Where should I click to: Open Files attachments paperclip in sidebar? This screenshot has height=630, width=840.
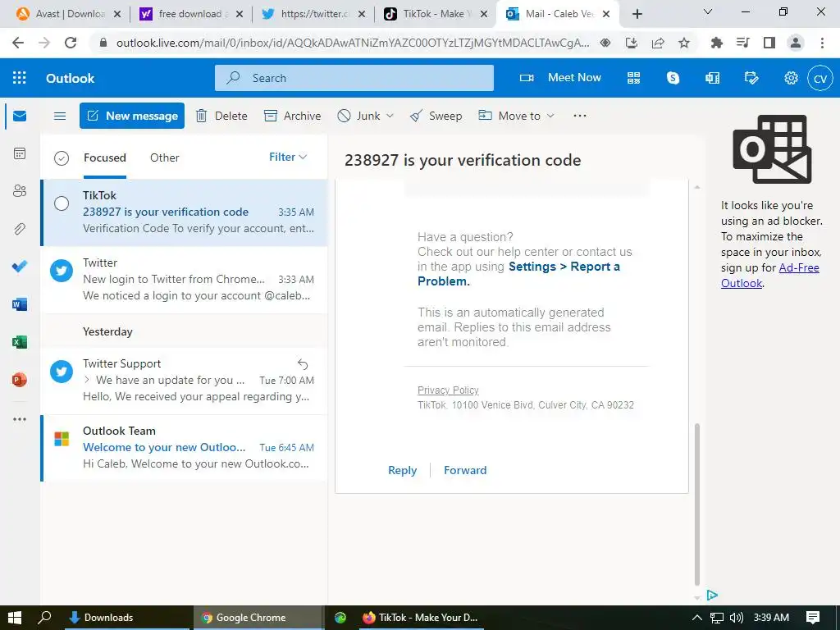click(20, 229)
